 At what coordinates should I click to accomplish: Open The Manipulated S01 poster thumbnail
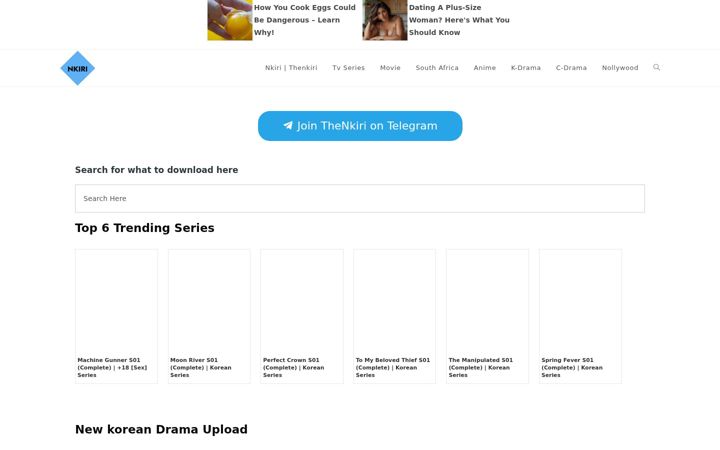[488, 302]
